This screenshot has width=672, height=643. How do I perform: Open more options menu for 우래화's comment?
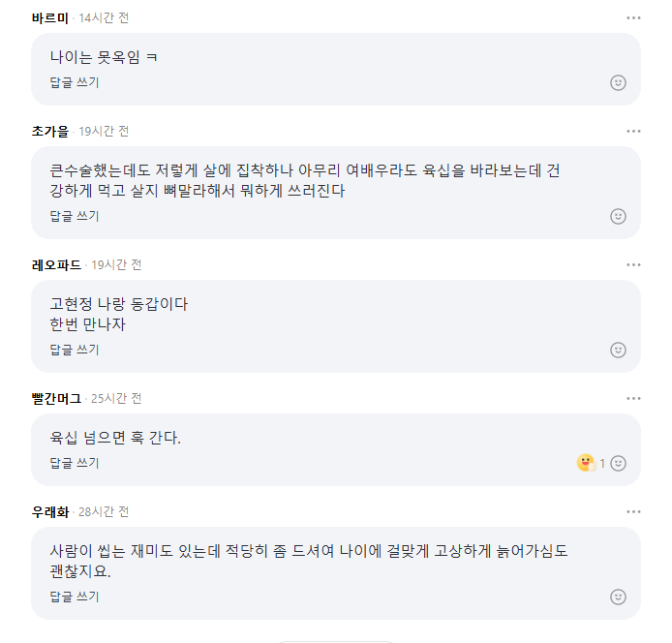click(x=633, y=512)
